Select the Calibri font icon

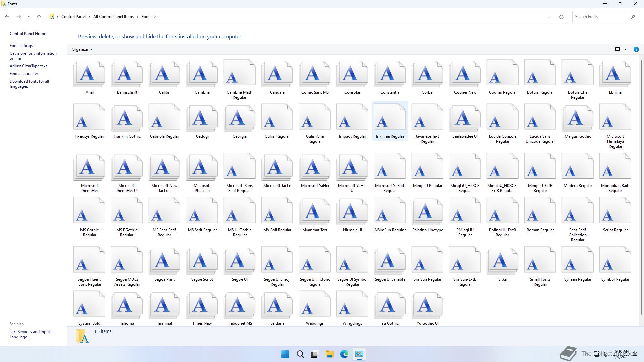click(x=164, y=73)
